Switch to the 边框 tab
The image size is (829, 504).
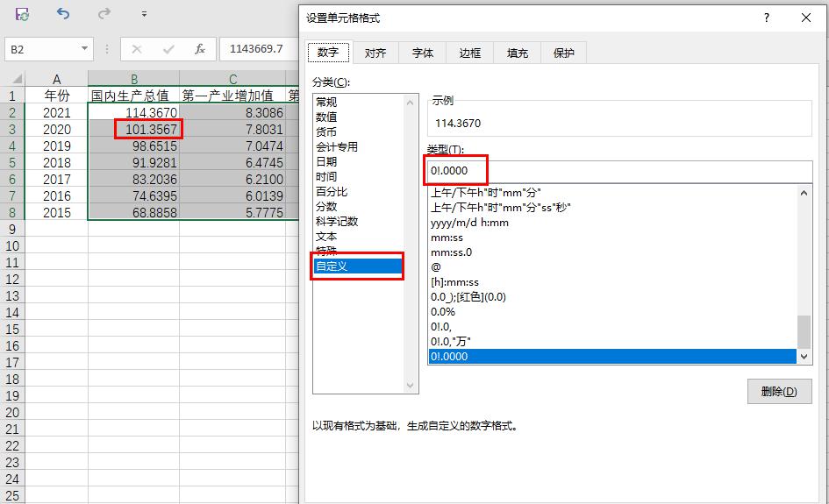tap(469, 53)
